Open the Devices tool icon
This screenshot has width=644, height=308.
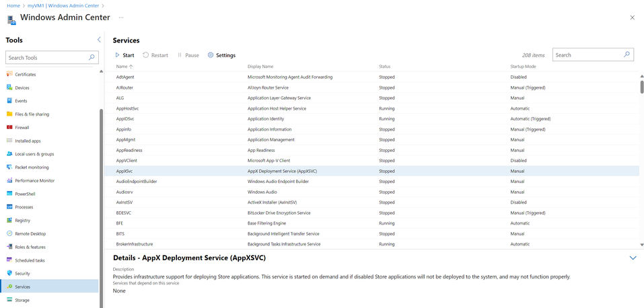click(9, 87)
